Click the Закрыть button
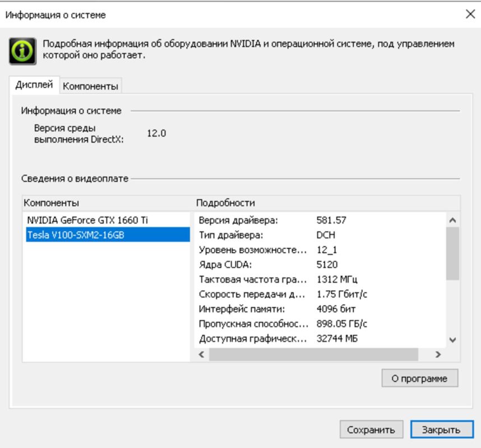Image resolution: width=481 pixels, height=448 pixels. [x=442, y=430]
